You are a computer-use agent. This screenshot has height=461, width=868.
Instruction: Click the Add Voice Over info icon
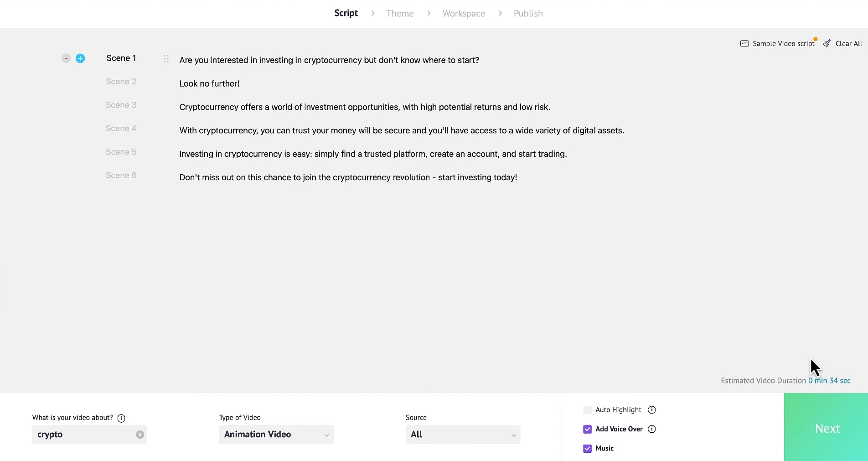coord(652,429)
